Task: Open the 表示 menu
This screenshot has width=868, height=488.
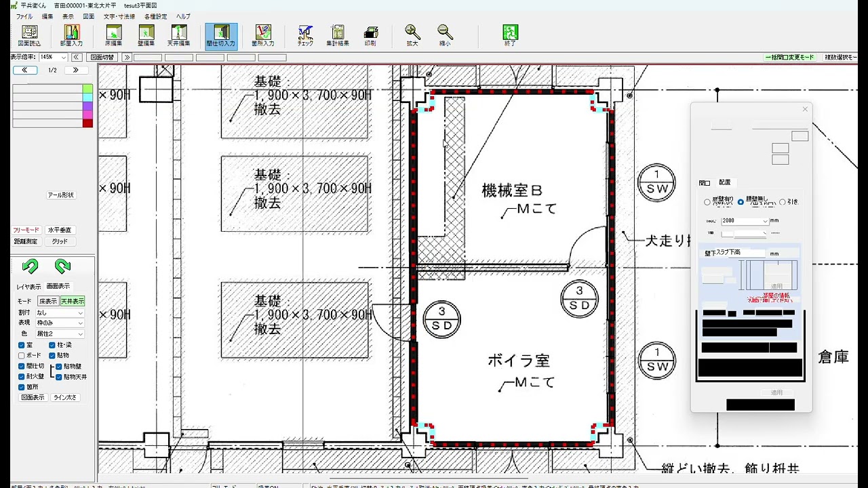Action: (68, 16)
